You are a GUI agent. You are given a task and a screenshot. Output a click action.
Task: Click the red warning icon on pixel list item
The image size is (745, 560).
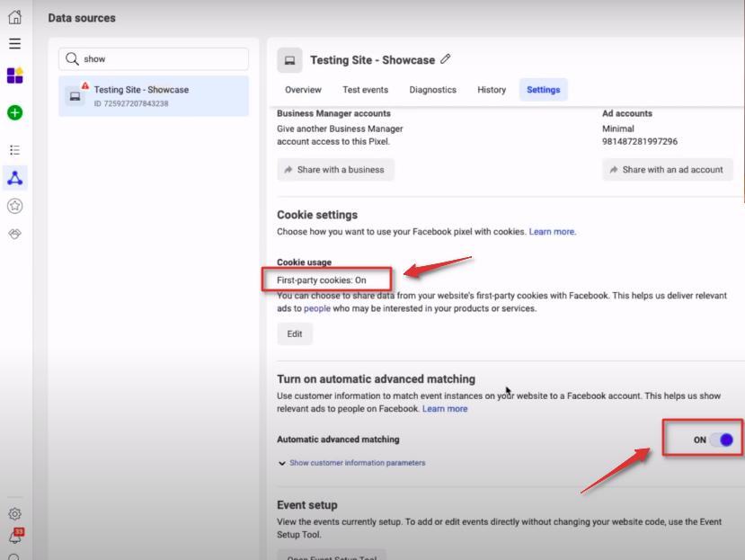pyautogui.click(x=85, y=85)
